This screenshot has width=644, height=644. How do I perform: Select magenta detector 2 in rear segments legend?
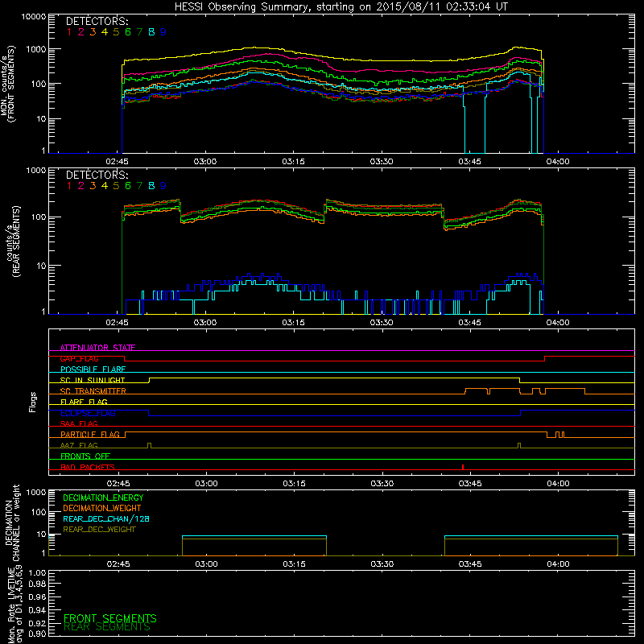click(x=81, y=186)
